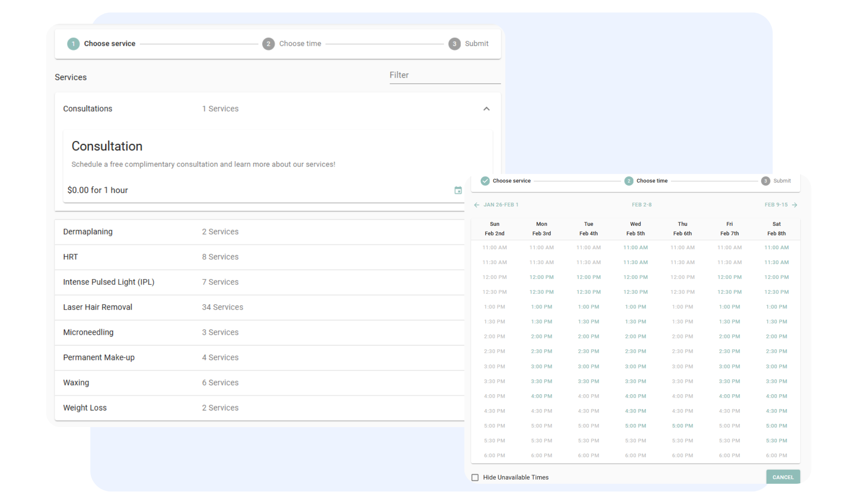Click step 1 circle in top stepper
This screenshot has width=864, height=504.
pos(73,44)
